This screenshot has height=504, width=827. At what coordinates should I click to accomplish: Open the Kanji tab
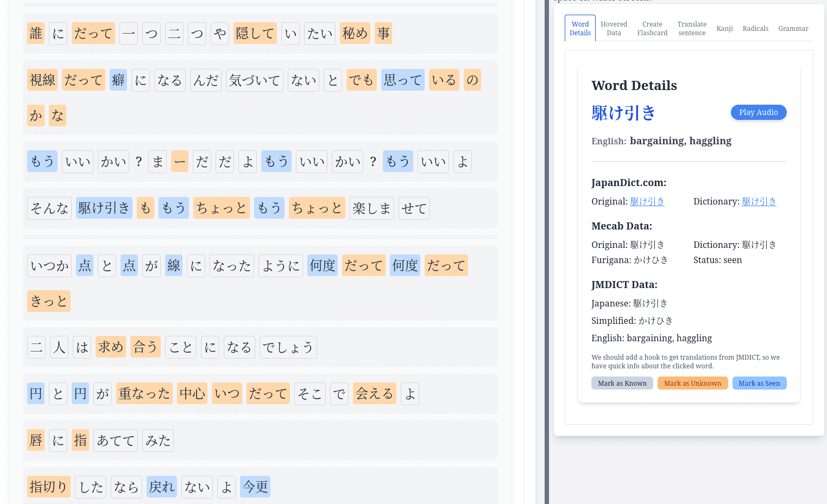tap(724, 28)
